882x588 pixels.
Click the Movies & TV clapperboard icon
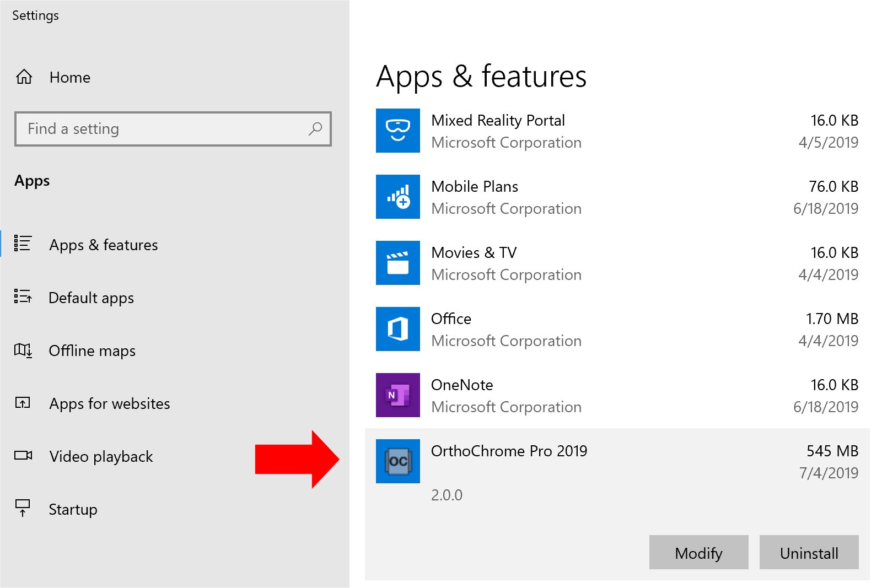pyautogui.click(x=397, y=263)
